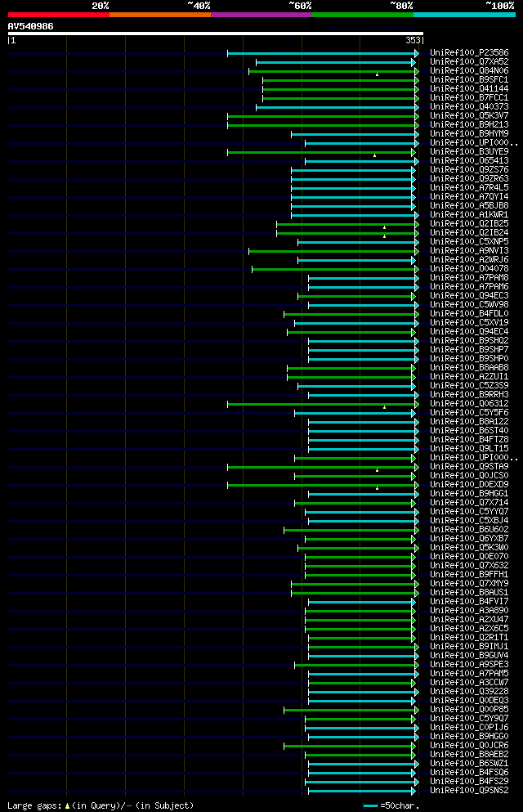Select the UniRef100_Q0E070 label
The height and width of the screenshot is (812, 523).
(469, 557)
